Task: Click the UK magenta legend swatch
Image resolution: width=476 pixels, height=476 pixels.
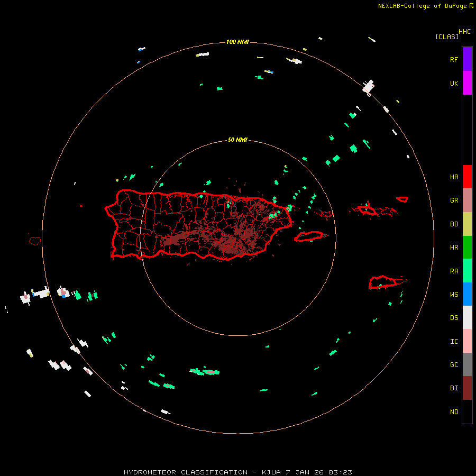Action: [x=467, y=83]
